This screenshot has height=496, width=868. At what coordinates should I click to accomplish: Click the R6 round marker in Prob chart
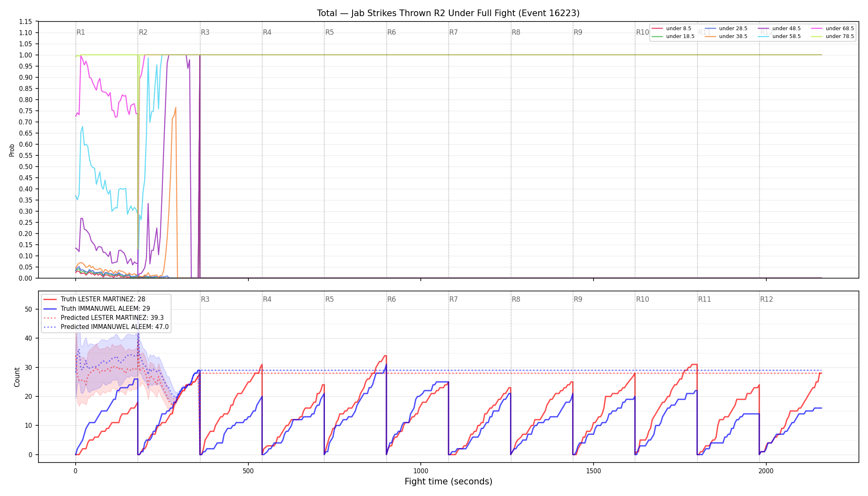click(x=391, y=32)
